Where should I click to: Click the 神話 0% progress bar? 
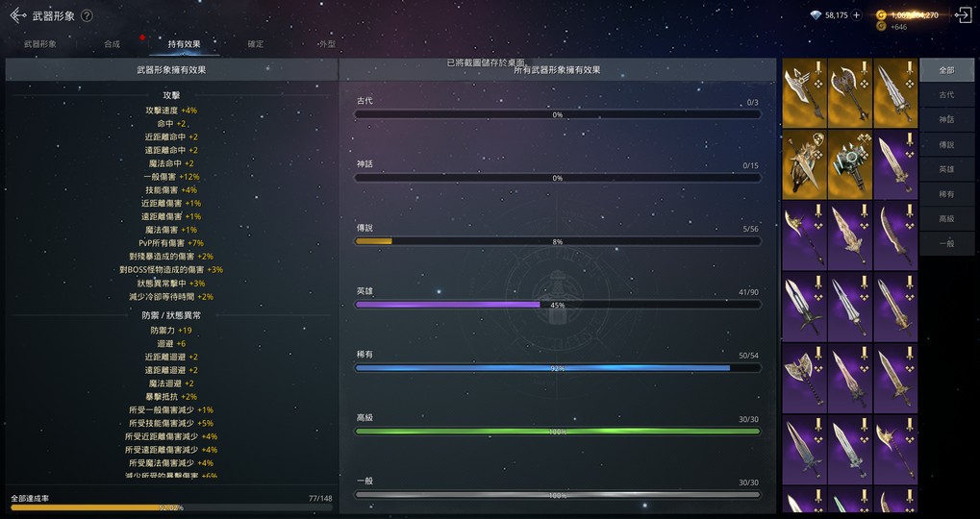pos(558,178)
